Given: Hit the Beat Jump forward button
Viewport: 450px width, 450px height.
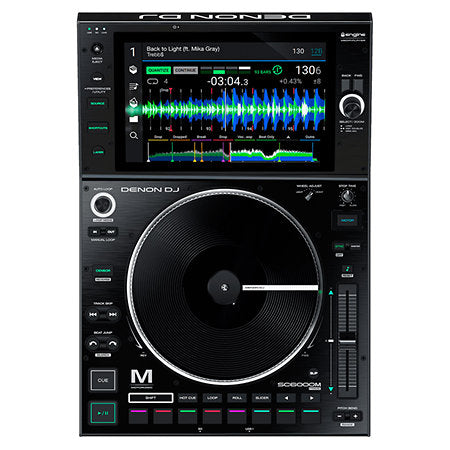Looking at the screenshot, I should tap(113, 344).
